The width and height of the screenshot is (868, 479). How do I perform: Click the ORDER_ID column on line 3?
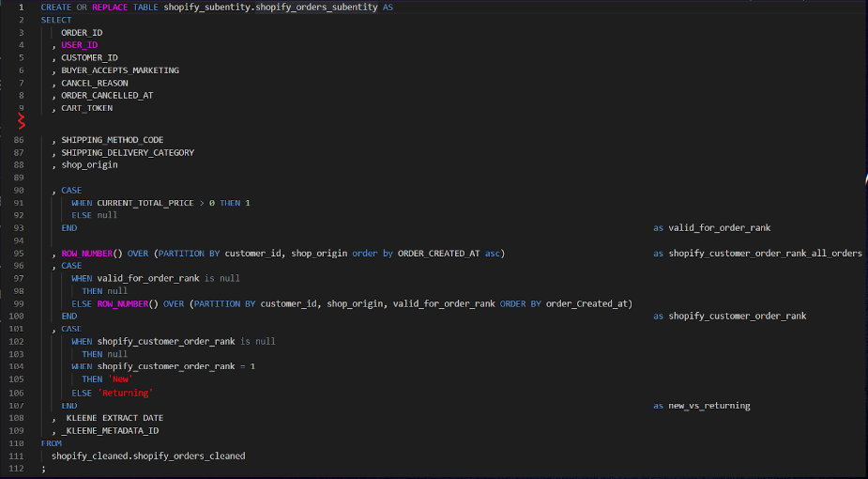pos(82,33)
